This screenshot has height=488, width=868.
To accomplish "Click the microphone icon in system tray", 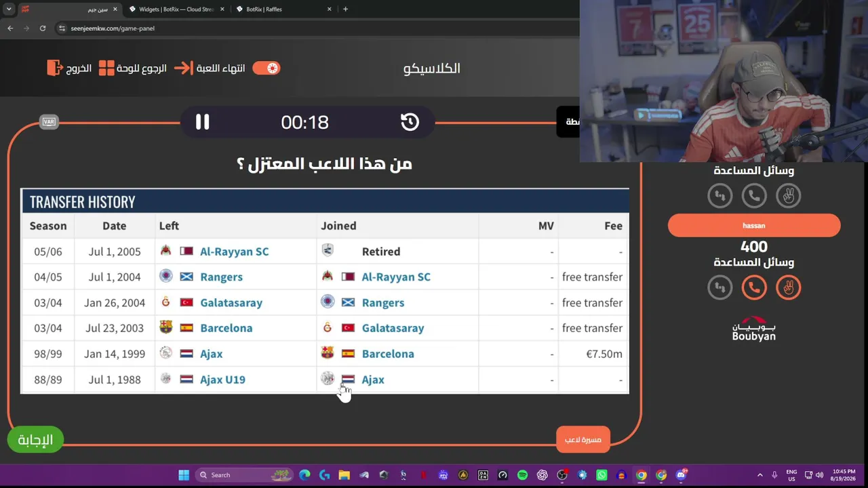I will pyautogui.click(x=774, y=475).
